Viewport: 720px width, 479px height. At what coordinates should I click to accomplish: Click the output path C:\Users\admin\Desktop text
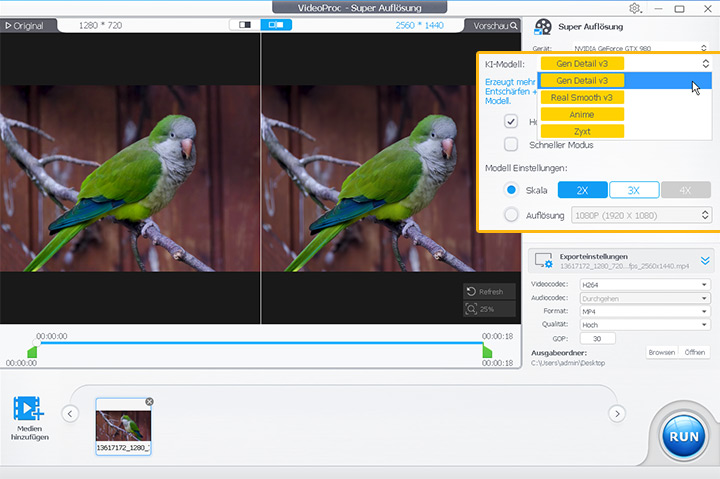568,363
